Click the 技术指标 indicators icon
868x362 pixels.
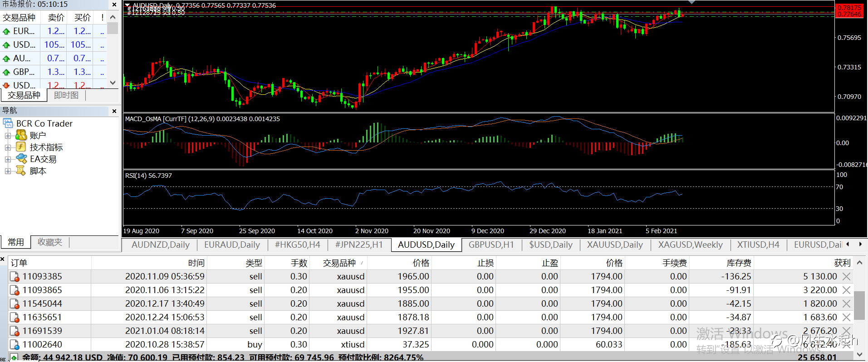[x=21, y=147]
